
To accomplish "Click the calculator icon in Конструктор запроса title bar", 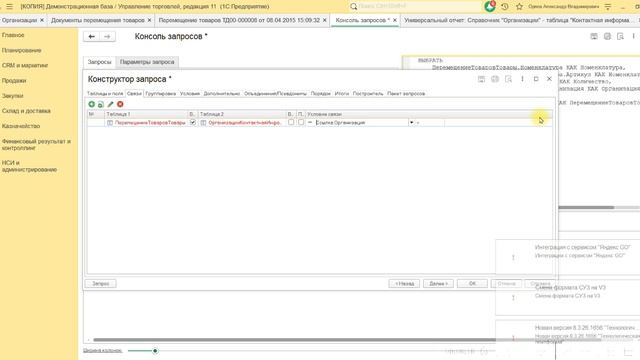I will [x=495, y=79].
